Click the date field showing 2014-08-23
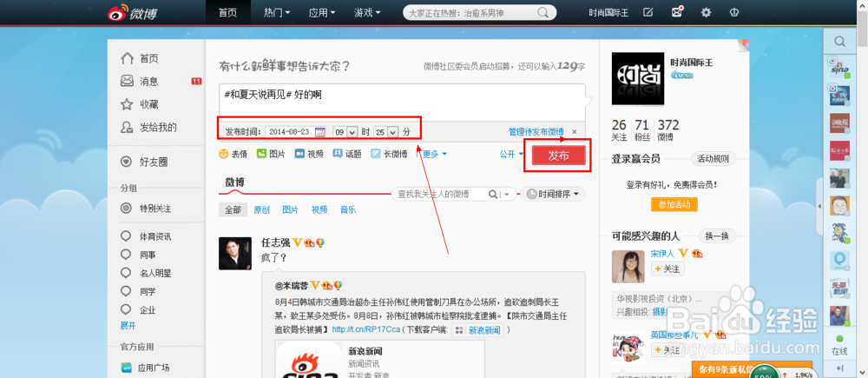 click(290, 132)
